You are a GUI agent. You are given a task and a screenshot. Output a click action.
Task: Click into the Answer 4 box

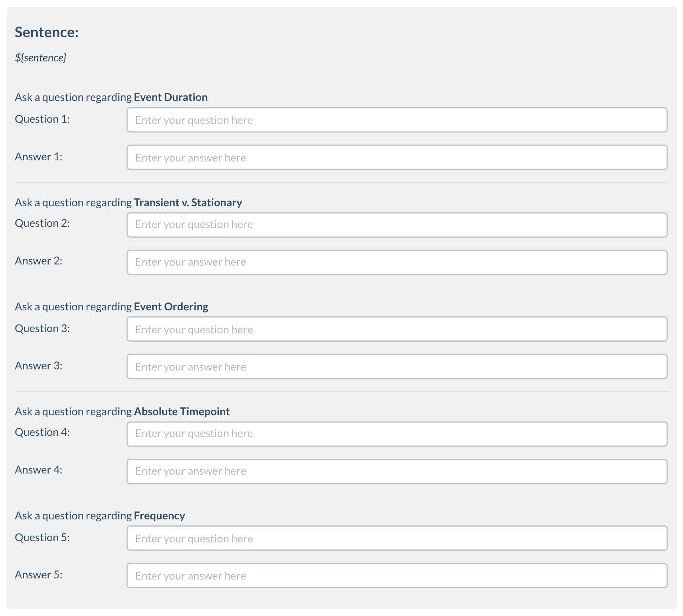point(397,471)
